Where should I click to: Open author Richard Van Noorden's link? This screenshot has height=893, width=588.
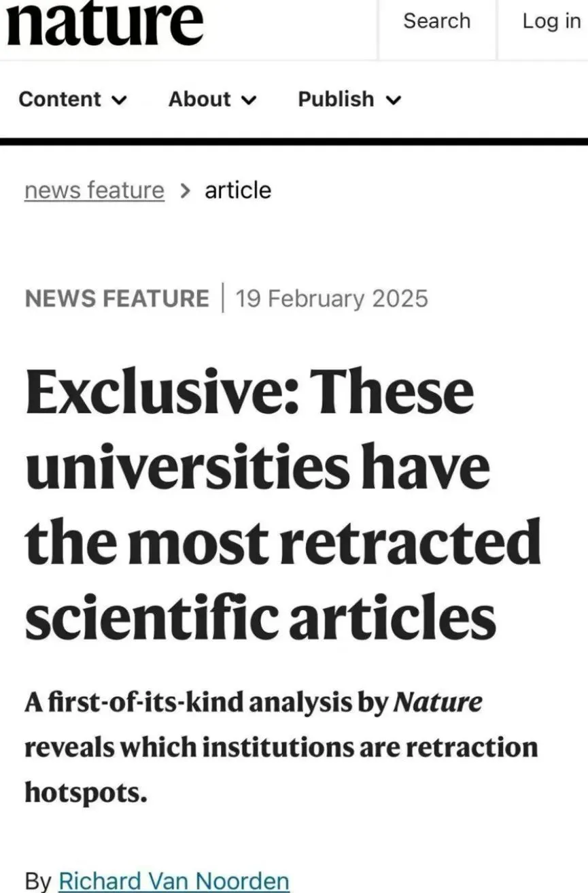[x=174, y=881]
